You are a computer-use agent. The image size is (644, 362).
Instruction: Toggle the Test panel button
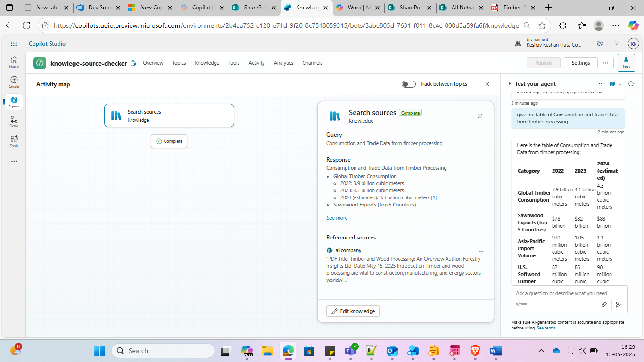tap(626, 63)
